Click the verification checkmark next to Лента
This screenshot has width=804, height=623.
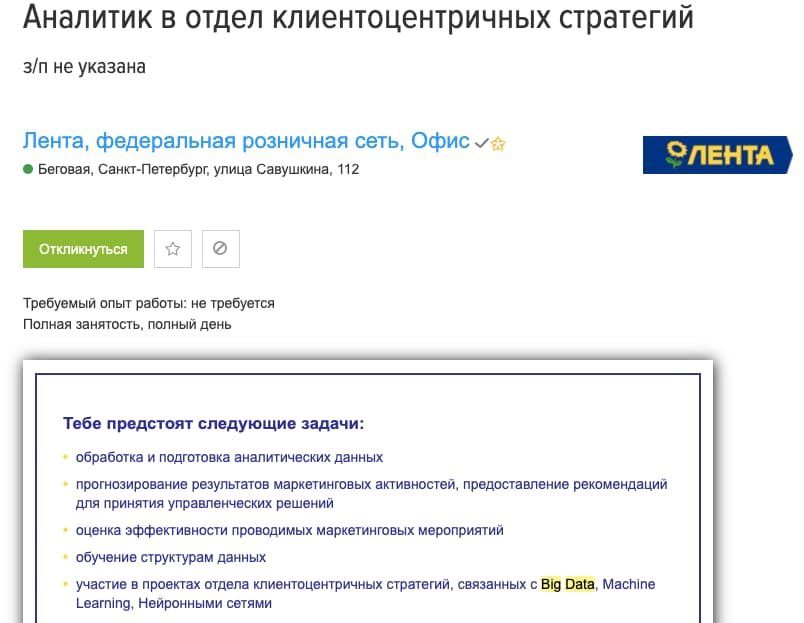click(481, 141)
